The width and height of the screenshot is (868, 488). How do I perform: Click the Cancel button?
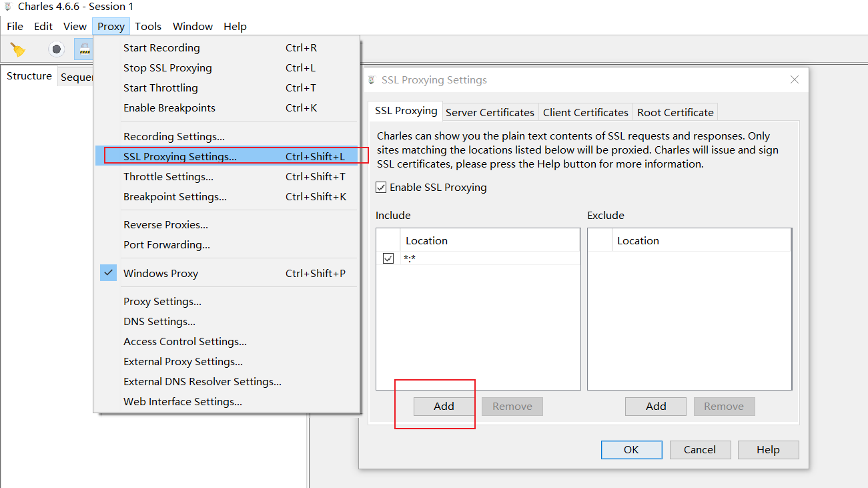tap(700, 450)
